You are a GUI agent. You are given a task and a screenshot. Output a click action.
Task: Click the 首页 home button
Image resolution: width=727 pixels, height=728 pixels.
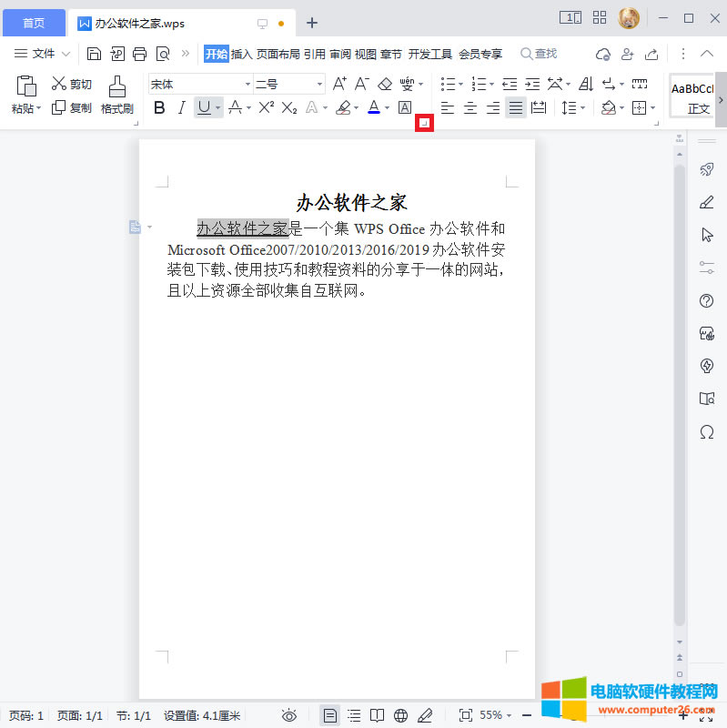pos(34,23)
